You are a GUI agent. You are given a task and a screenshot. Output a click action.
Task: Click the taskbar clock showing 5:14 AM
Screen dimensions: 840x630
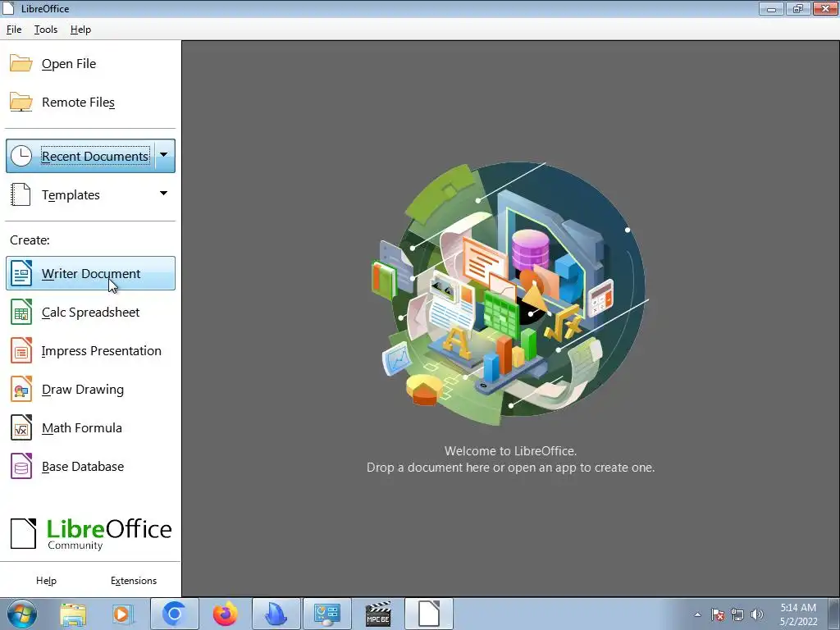point(798,614)
